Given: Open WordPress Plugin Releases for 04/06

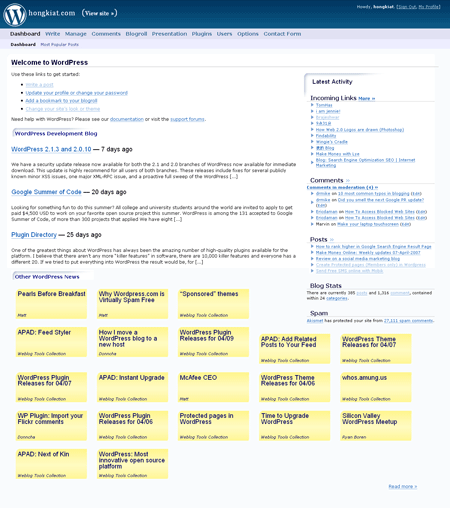Looking at the screenshot, I should click(132, 425).
